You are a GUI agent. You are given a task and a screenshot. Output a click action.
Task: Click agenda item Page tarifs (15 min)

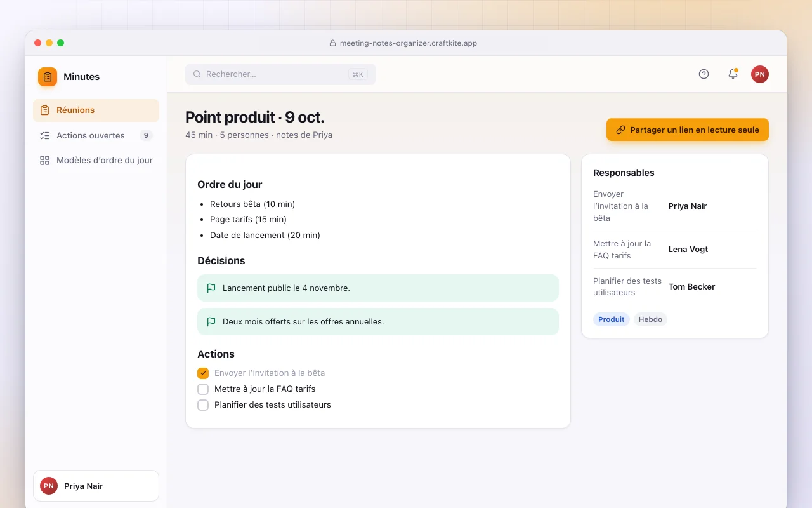tap(248, 219)
